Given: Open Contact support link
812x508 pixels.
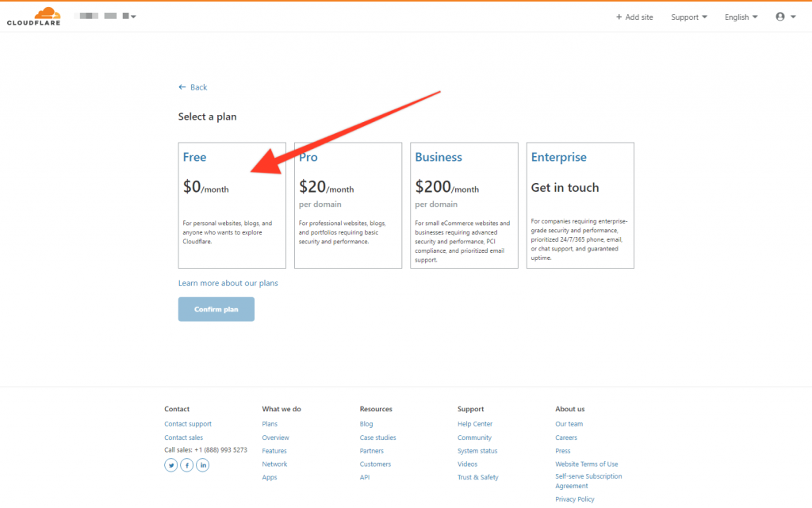Looking at the screenshot, I should point(188,424).
